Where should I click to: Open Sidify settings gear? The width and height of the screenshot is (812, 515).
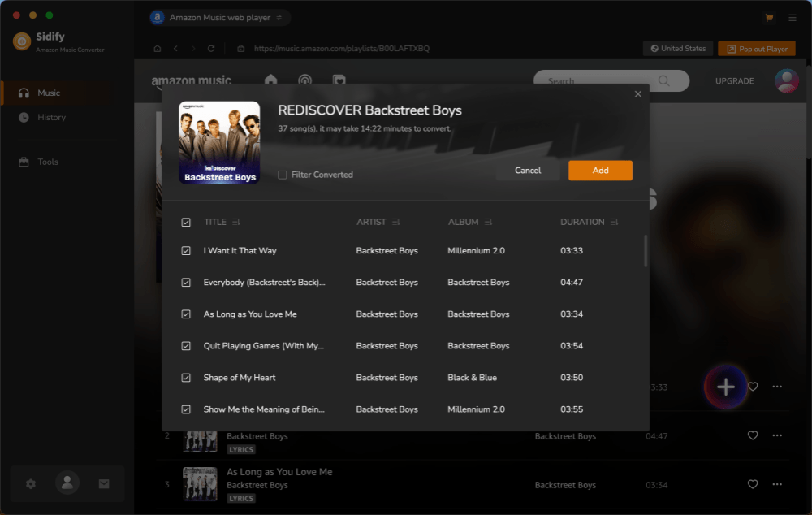pos(31,484)
